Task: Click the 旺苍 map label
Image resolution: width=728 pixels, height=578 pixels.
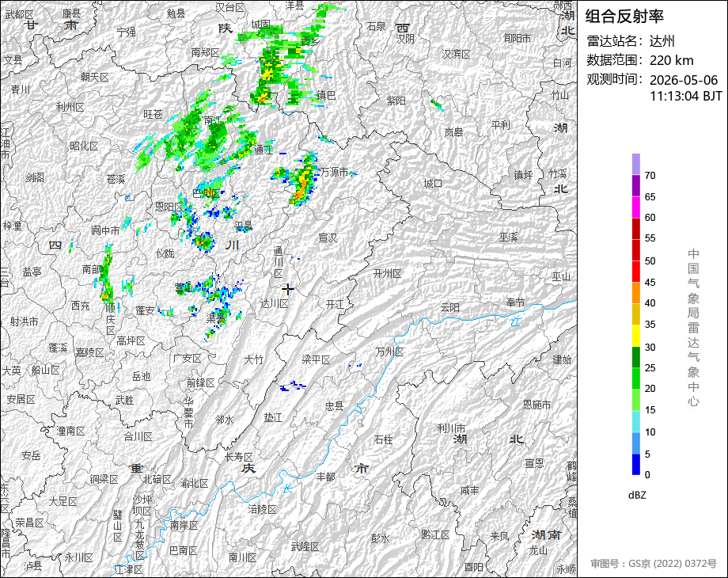Action: [153, 114]
